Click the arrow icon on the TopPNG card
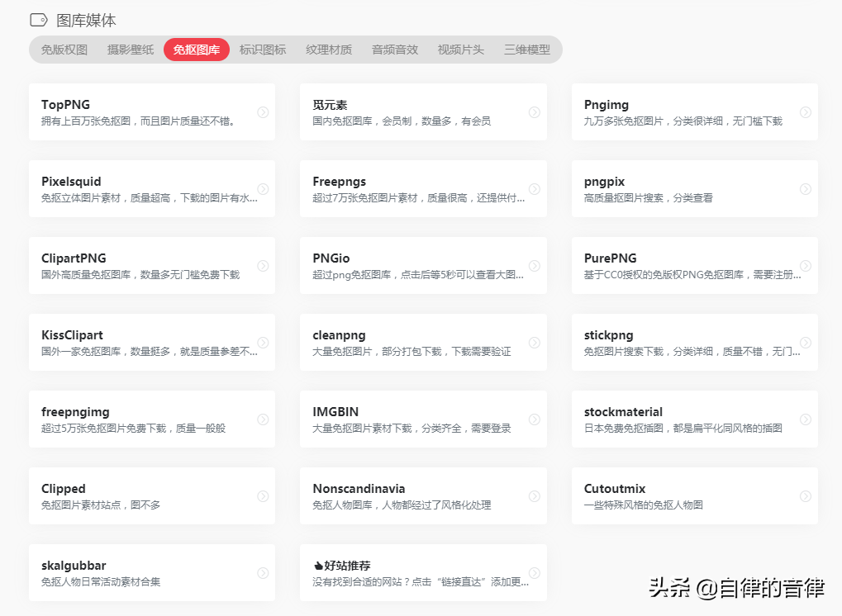The width and height of the screenshot is (842, 616). [x=263, y=112]
